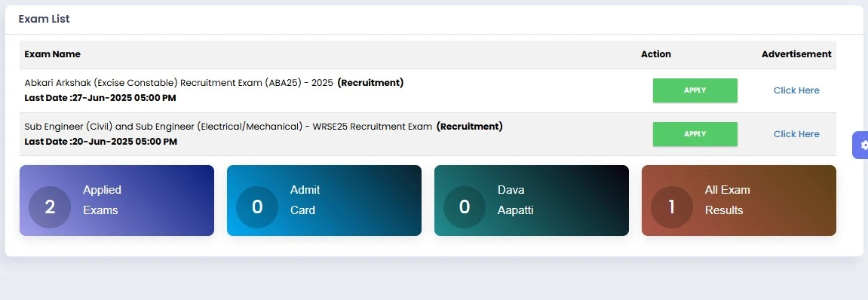Click the Exam List panel heading
Viewport: 868px width, 300px height.
coord(44,19)
